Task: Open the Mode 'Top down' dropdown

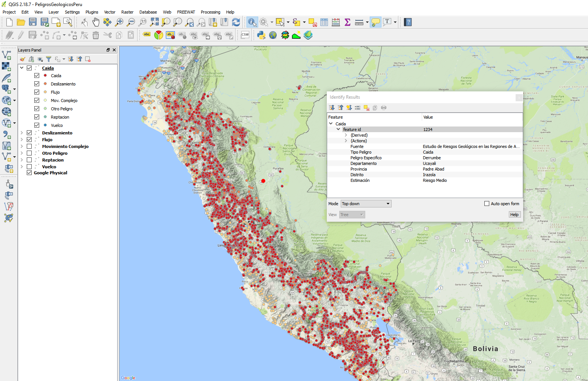Action: (x=366, y=204)
